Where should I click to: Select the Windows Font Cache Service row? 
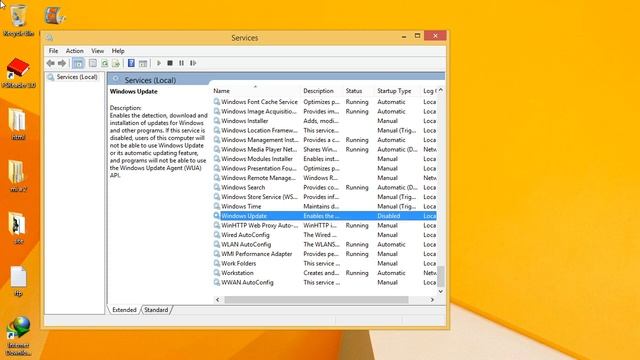point(324,102)
